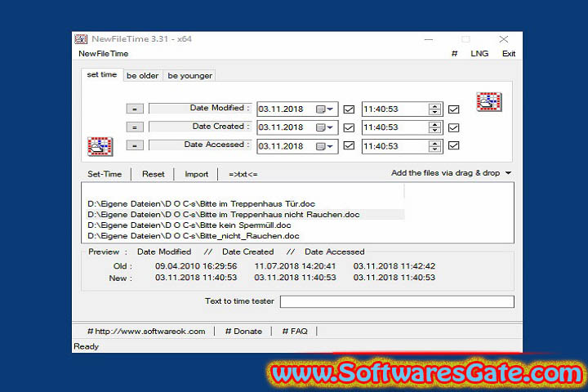Click the 'Text to time tester' input field
This screenshot has height=392, width=588.
397,301
